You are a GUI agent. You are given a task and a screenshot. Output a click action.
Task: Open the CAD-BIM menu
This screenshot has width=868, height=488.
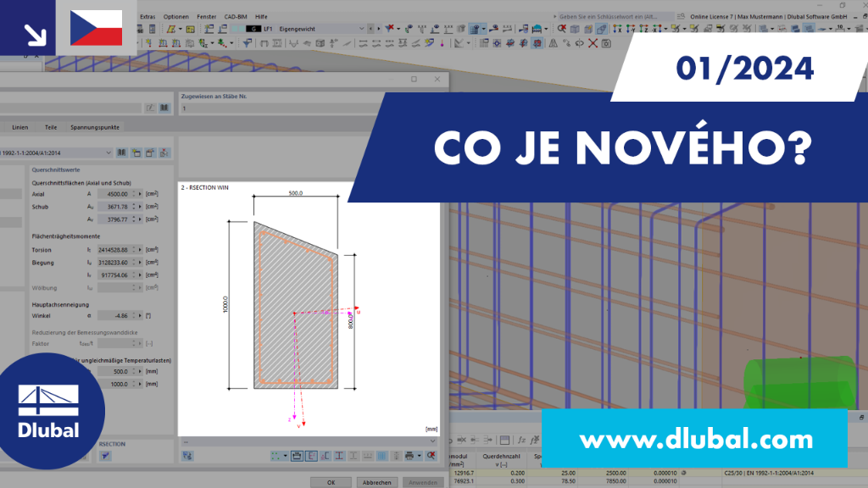(x=236, y=17)
